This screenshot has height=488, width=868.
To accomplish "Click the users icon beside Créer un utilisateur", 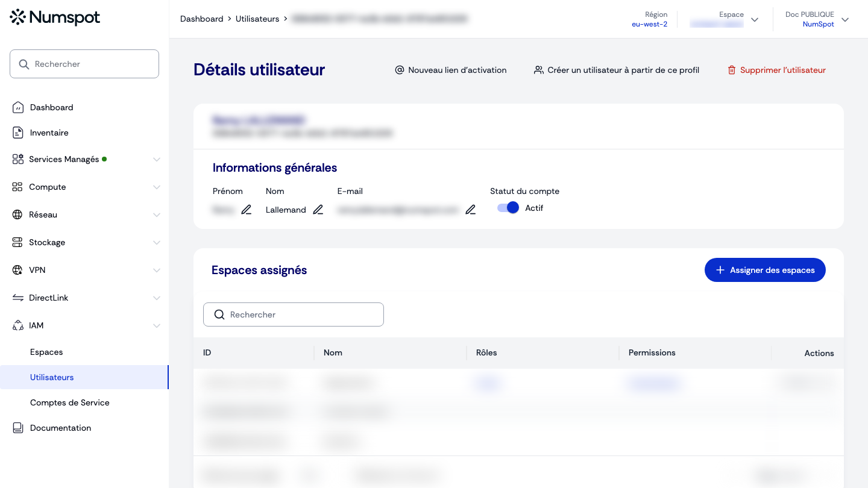I will pos(539,70).
